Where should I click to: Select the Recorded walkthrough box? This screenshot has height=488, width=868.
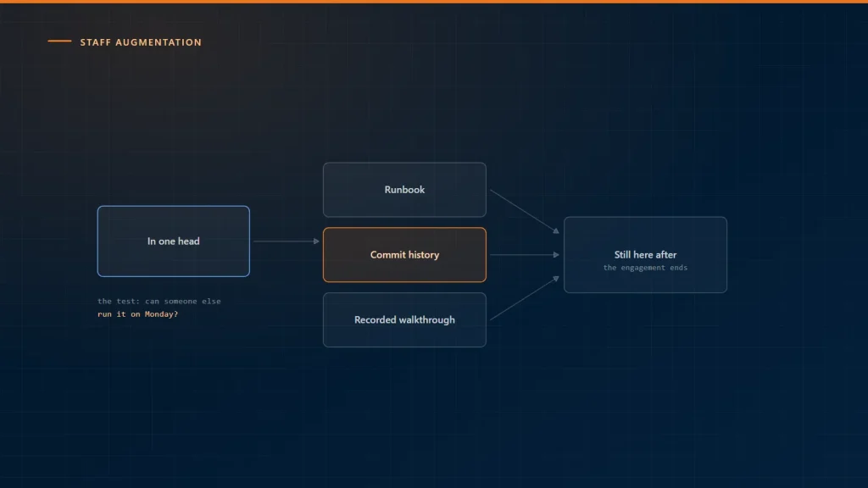click(404, 319)
